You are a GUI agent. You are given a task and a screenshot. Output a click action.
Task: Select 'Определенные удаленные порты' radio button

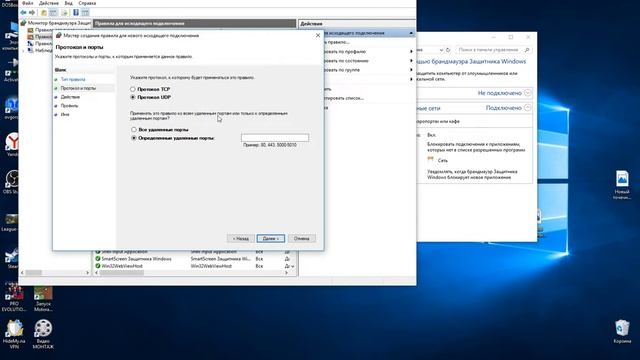tap(133, 138)
